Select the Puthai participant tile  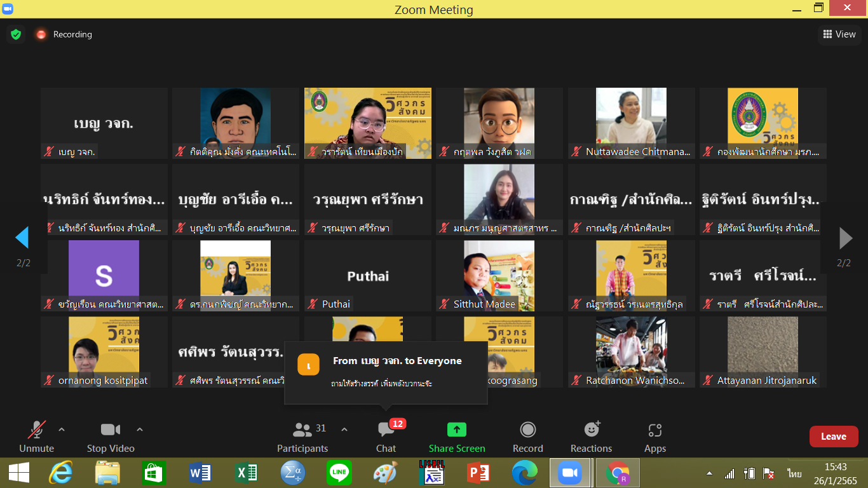pos(367,276)
